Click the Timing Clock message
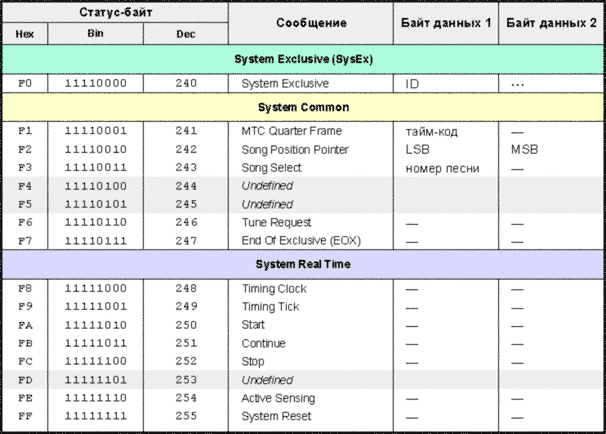 (x=274, y=289)
